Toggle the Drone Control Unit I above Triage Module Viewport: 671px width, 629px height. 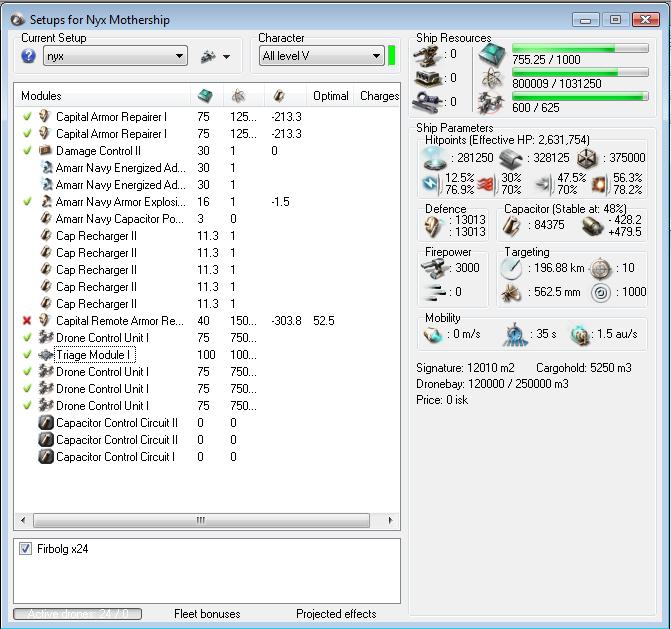[27, 338]
